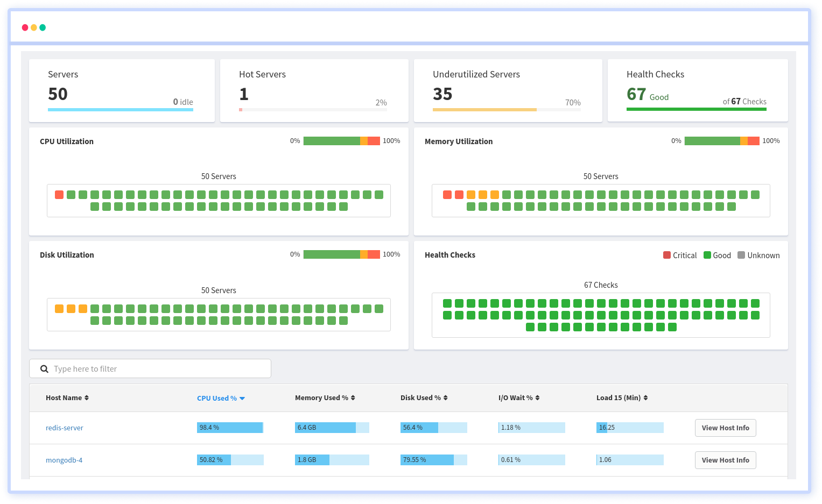
Task: Click the Critical legend swatch in Health Checks
Action: (x=666, y=255)
